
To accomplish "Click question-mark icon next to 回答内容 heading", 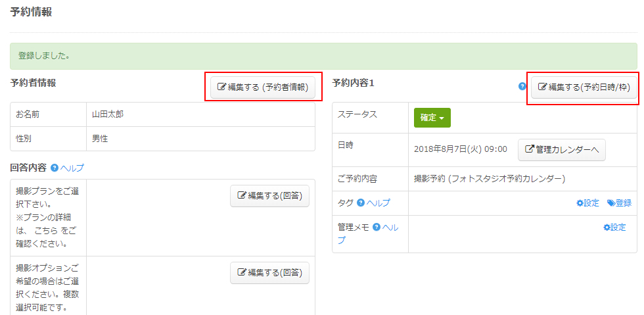I will pyautogui.click(x=55, y=168).
